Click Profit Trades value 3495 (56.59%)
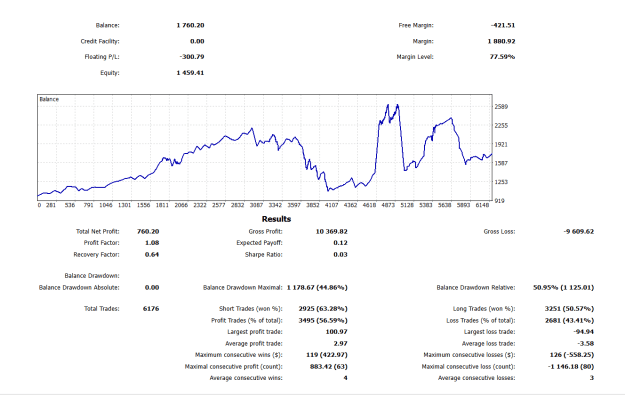 tap(323, 320)
